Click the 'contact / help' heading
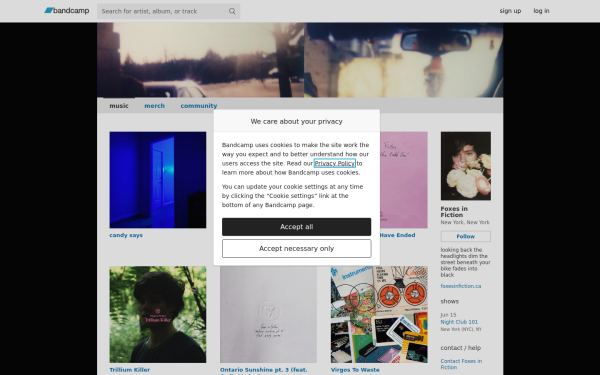Viewport: 600px width, 375px height. point(460,348)
